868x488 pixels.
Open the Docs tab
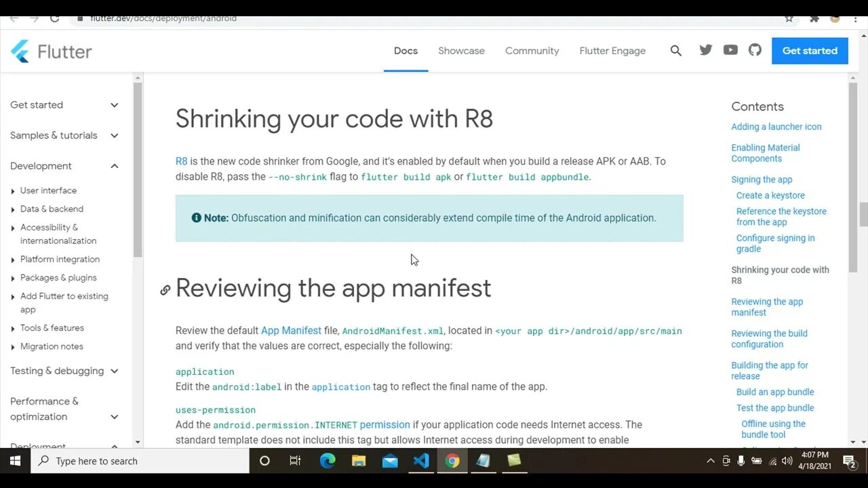click(x=406, y=51)
